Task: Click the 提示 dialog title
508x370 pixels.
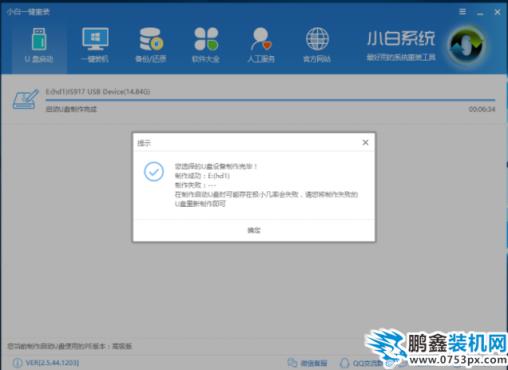Action: tap(144, 143)
